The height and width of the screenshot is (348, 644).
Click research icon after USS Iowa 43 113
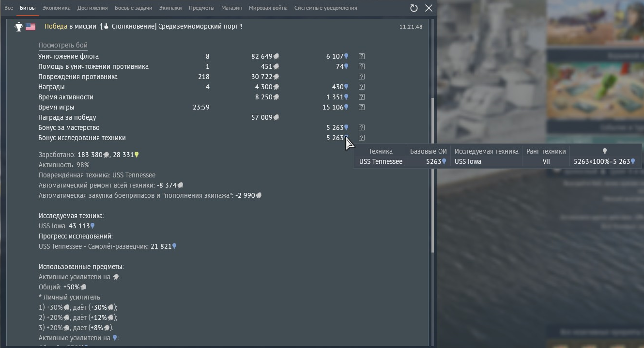click(92, 226)
